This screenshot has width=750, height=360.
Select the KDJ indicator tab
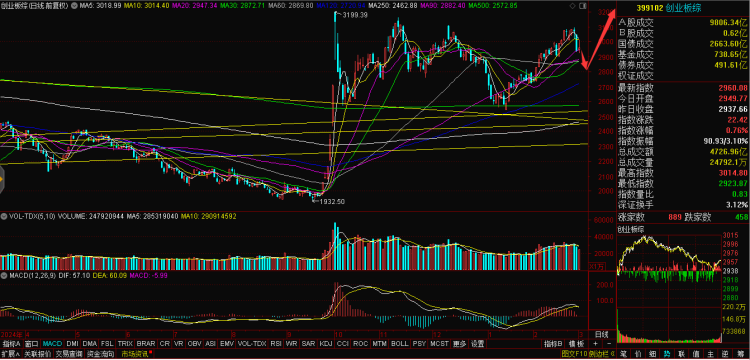click(326, 344)
